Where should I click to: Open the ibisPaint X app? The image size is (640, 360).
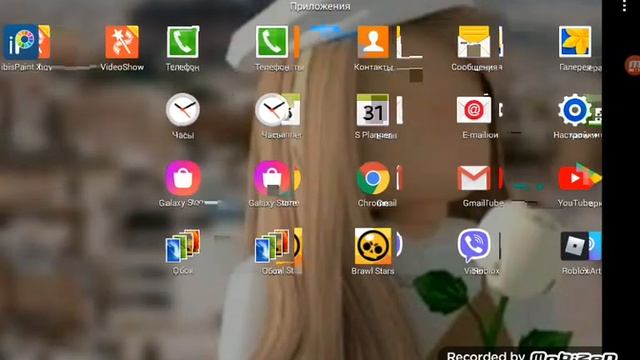coord(21,42)
